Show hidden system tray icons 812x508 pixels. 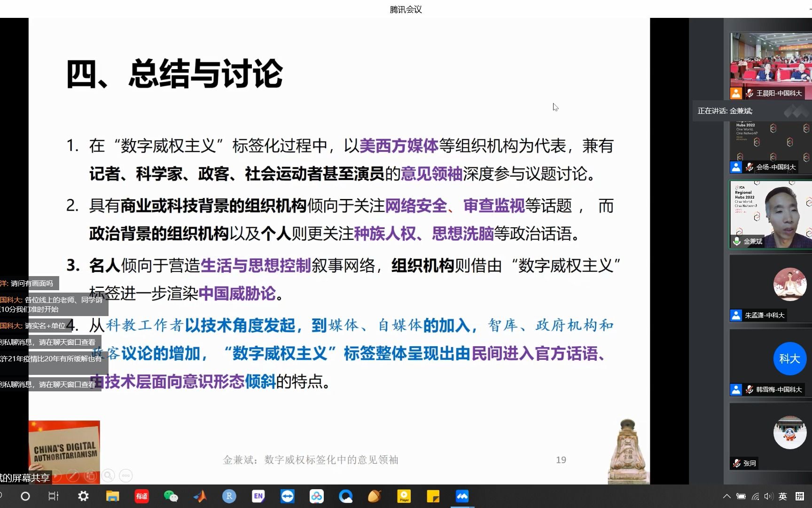tap(727, 496)
